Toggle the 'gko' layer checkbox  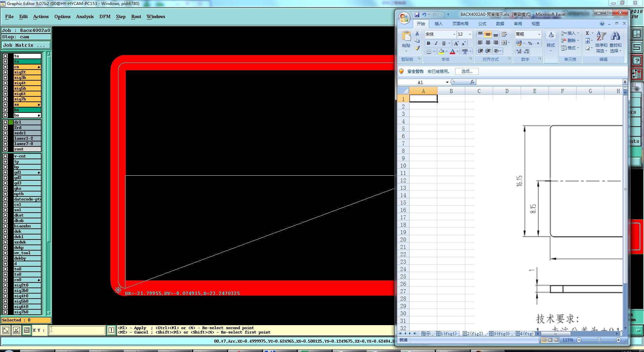click(x=5, y=188)
